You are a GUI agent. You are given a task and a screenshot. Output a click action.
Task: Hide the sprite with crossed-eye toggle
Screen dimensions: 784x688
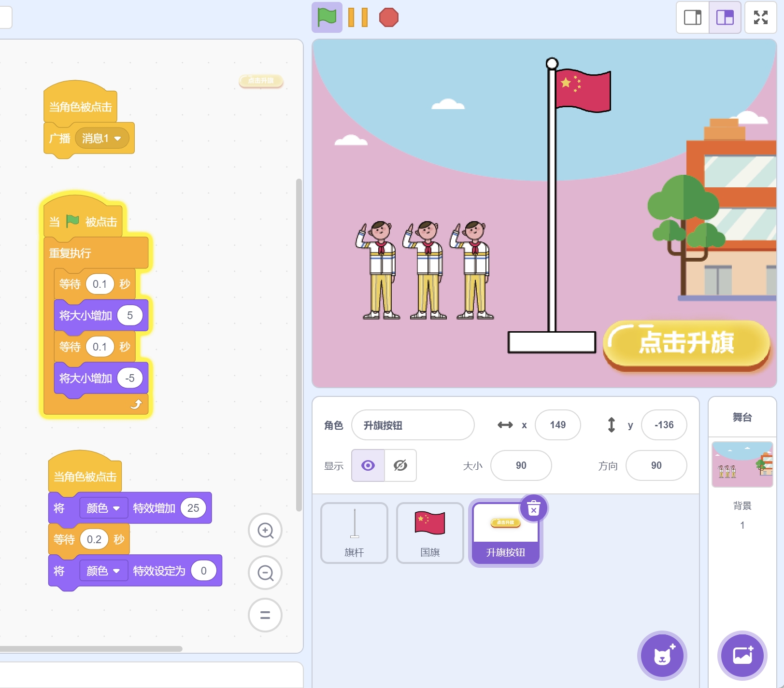tap(400, 465)
